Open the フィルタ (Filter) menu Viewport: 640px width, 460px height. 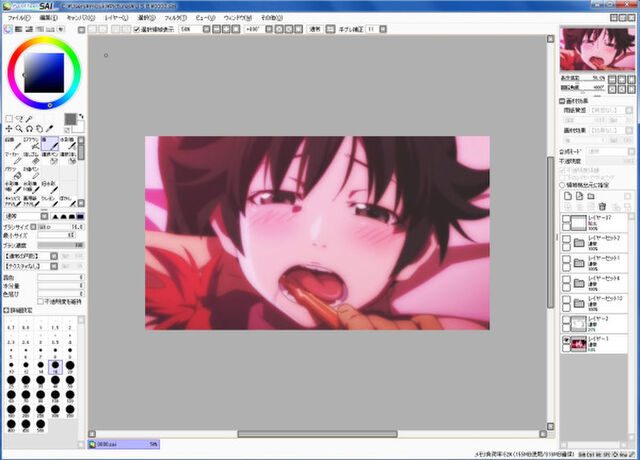click(176, 18)
